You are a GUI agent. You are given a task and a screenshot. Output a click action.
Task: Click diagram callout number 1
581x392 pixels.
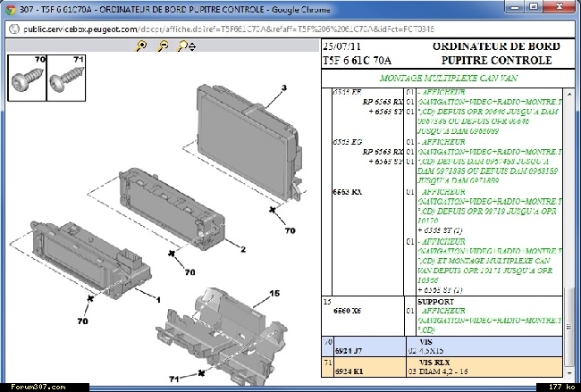[x=158, y=300]
